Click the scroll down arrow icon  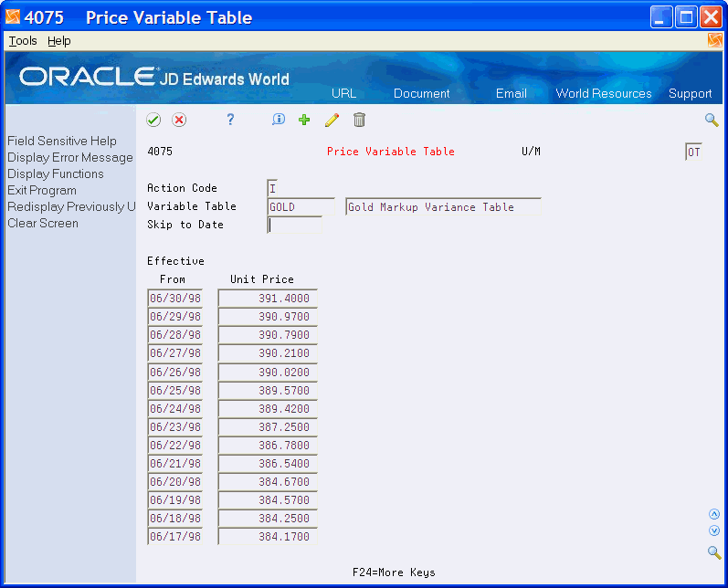click(x=714, y=530)
